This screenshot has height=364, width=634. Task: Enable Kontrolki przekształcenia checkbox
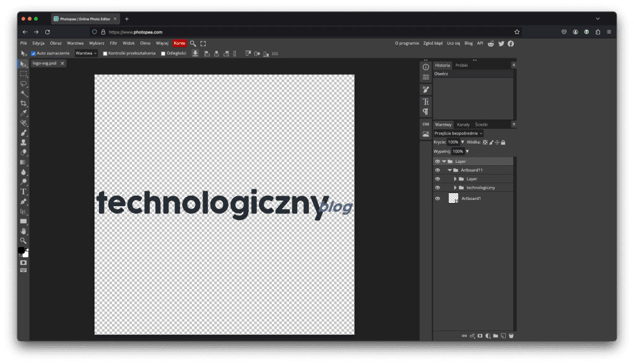click(105, 53)
